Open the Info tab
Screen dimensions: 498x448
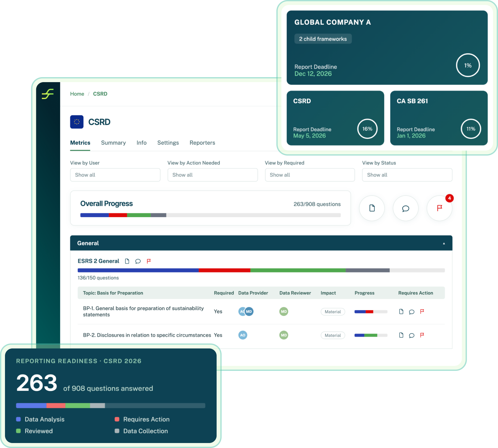[x=141, y=143]
